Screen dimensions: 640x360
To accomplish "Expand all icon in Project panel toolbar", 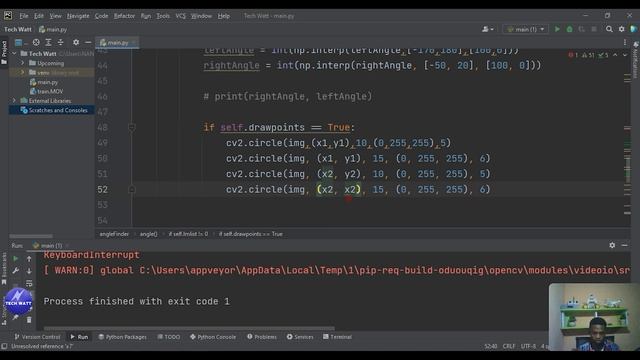I will (x=48, y=42).
